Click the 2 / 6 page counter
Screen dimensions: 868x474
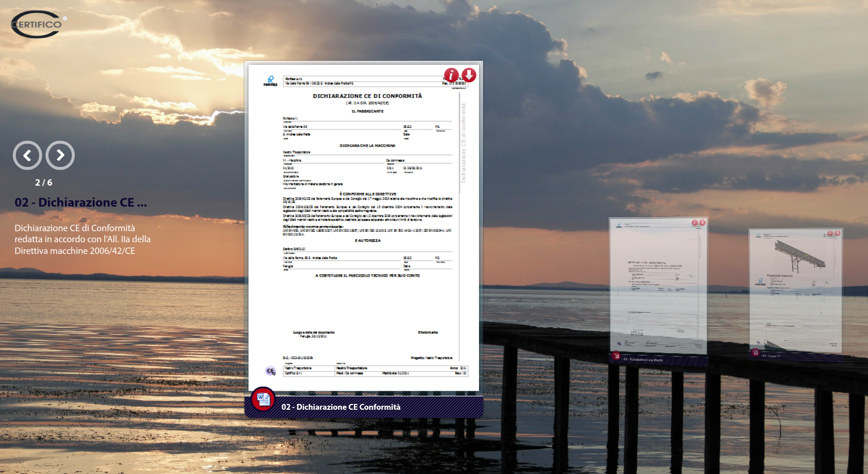pyautogui.click(x=44, y=183)
